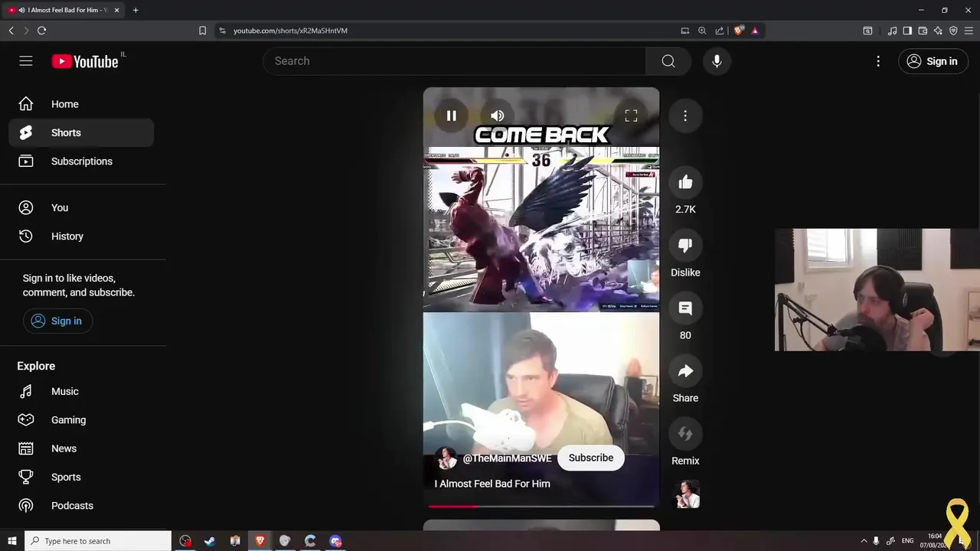Open Discord from taskbar
Screen dimensions: 980x551
click(x=335, y=541)
